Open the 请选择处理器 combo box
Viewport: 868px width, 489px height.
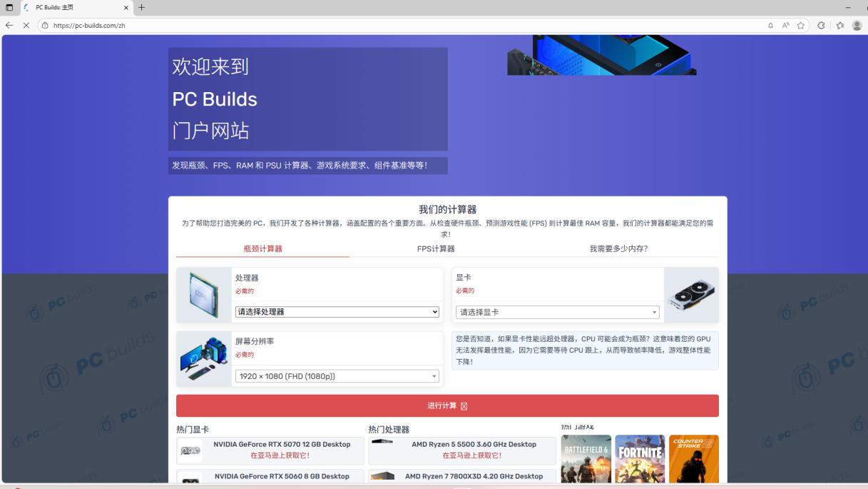click(337, 312)
